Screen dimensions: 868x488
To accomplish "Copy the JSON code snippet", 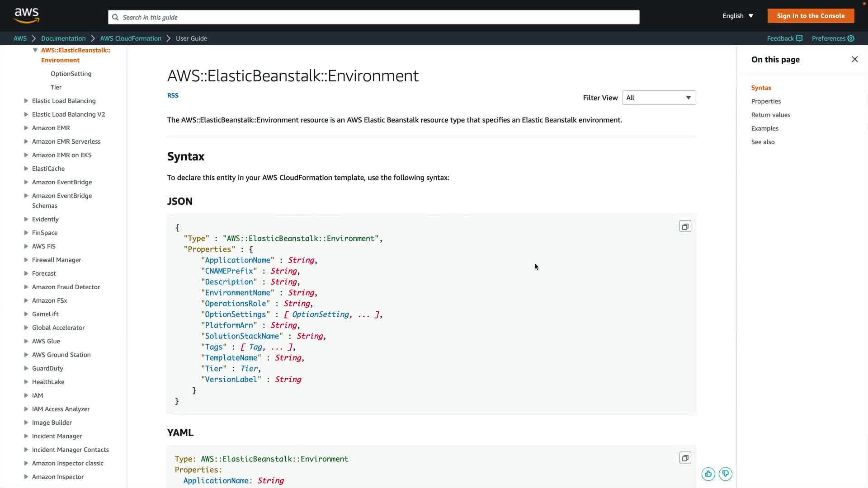I will pyautogui.click(x=685, y=226).
